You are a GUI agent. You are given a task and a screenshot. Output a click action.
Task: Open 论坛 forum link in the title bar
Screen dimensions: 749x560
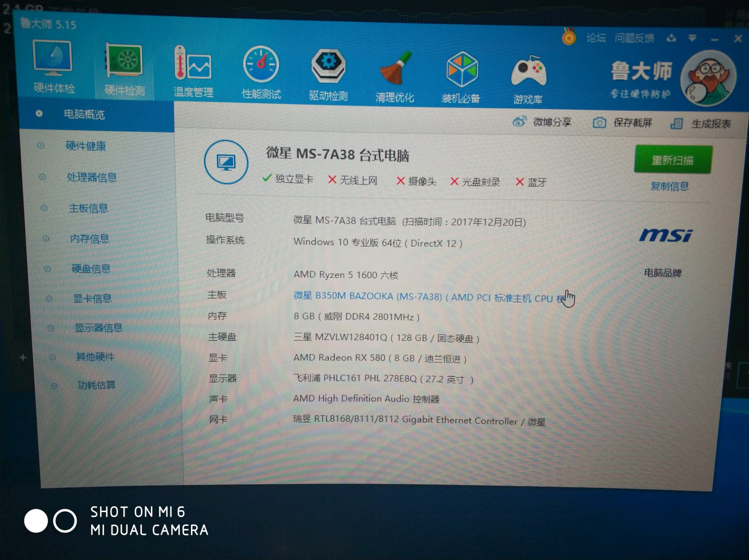[595, 38]
